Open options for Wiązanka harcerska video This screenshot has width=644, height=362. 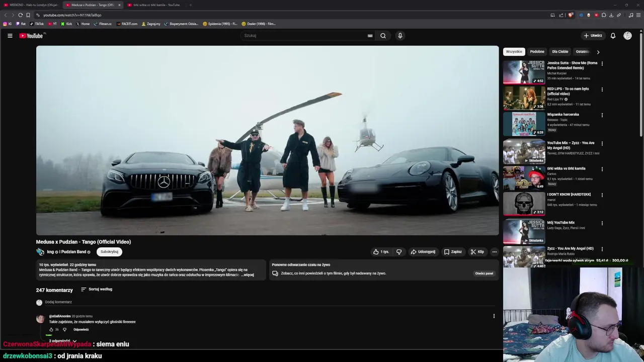pyautogui.click(x=602, y=115)
